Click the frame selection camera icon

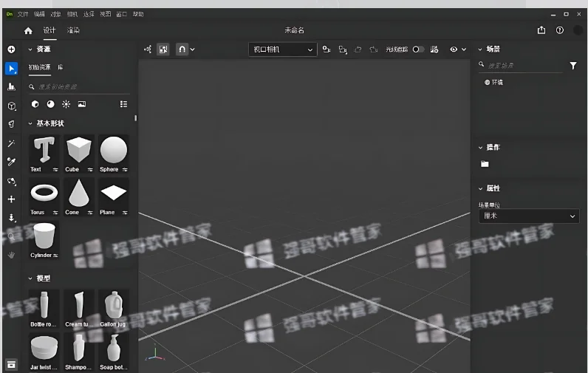pyautogui.click(x=342, y=49)
